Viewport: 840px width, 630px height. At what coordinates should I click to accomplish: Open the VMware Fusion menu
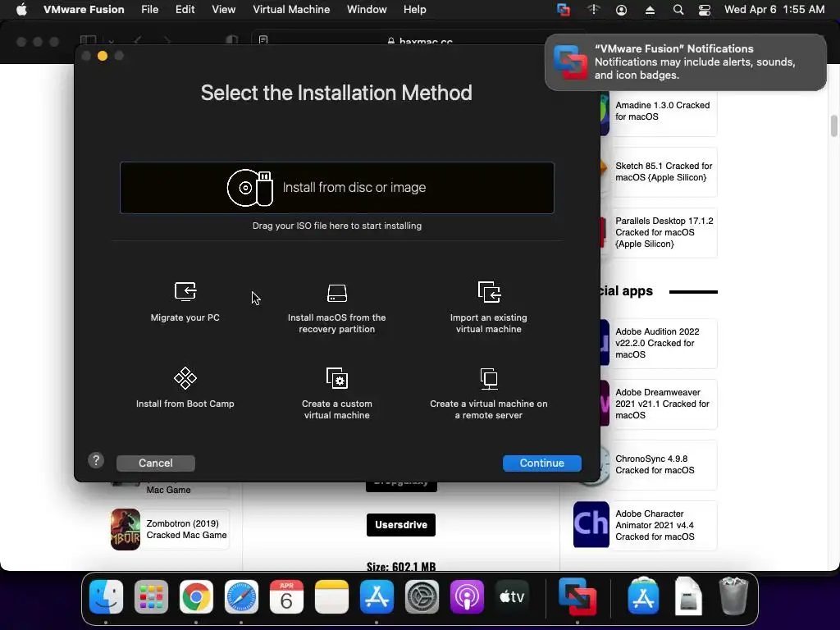point(84,10)
